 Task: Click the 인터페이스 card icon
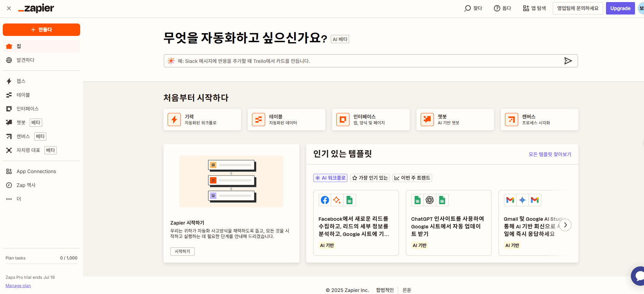[x=343, y=120]
